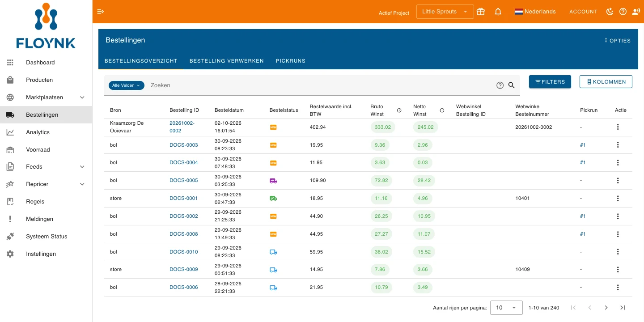Collapse the sidebar with the menu toggle icon

pos(101,12)
